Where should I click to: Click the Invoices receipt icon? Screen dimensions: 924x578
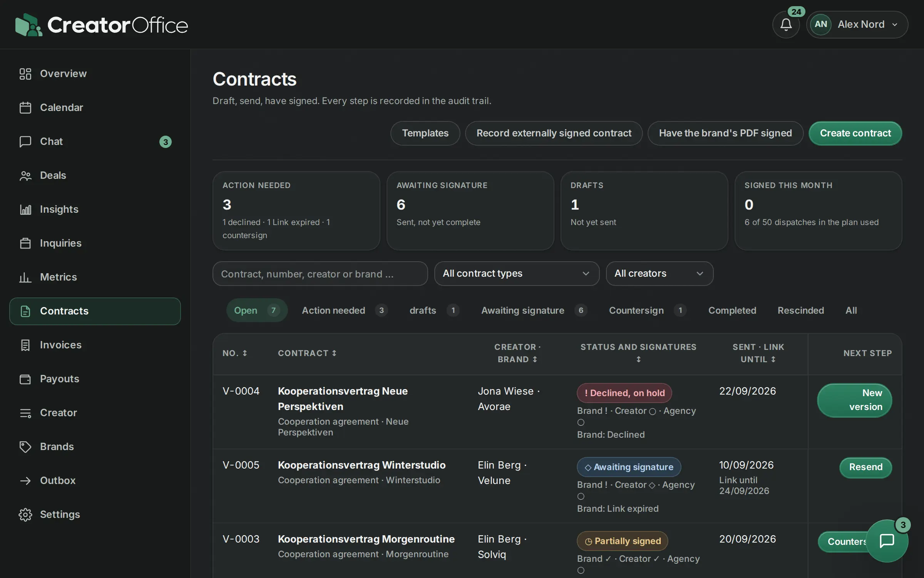click(x=25, y=345)
